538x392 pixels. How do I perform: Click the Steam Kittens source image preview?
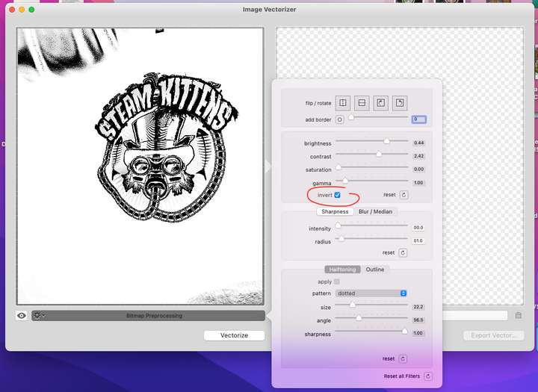coord(140,167)
